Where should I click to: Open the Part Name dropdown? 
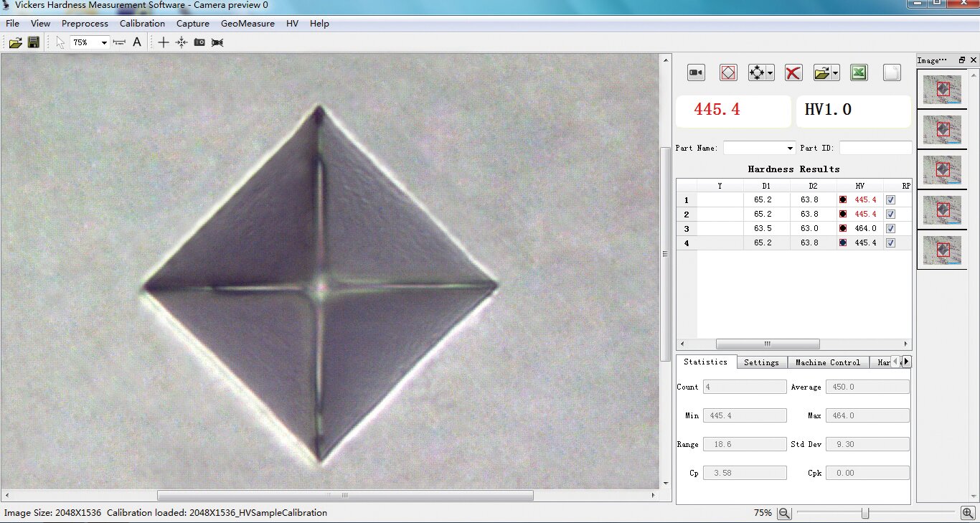(x=790, y=148)
